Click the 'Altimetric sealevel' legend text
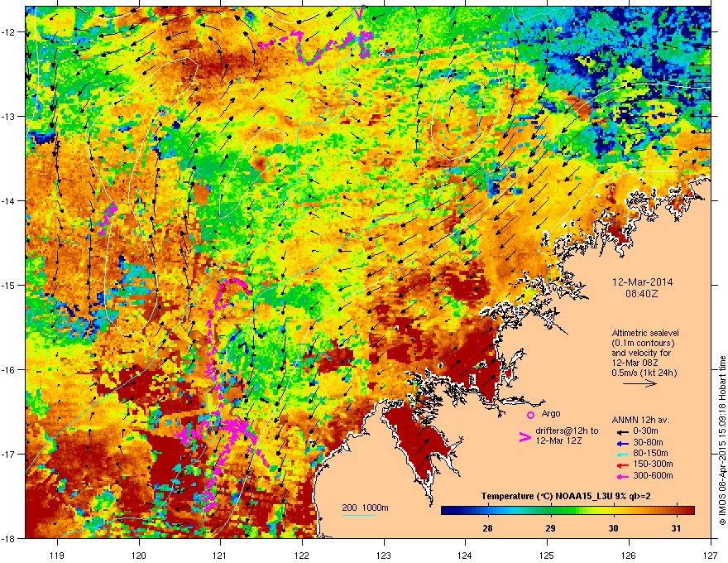Screen dimensions: 728x563 coord(645,333)
